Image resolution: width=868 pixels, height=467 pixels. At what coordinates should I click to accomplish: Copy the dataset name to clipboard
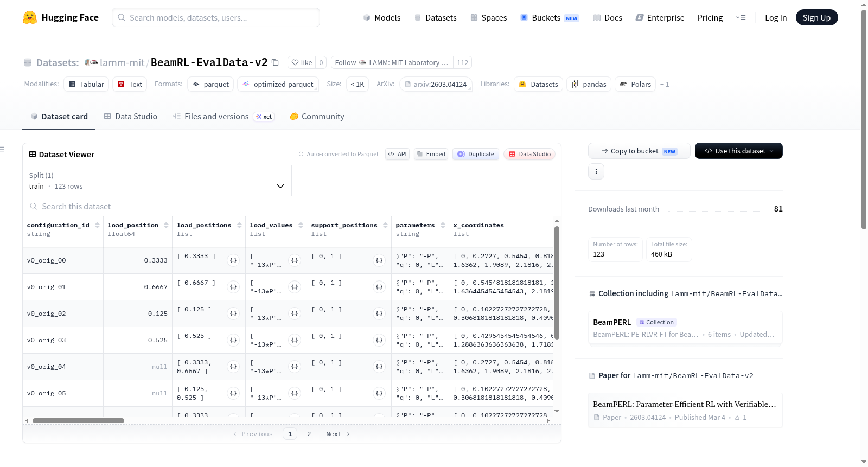pos(275,62)
